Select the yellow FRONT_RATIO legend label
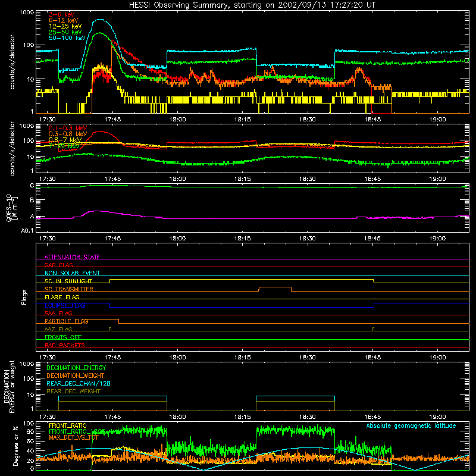Screen dimensions: 476x476 [68, 425]
